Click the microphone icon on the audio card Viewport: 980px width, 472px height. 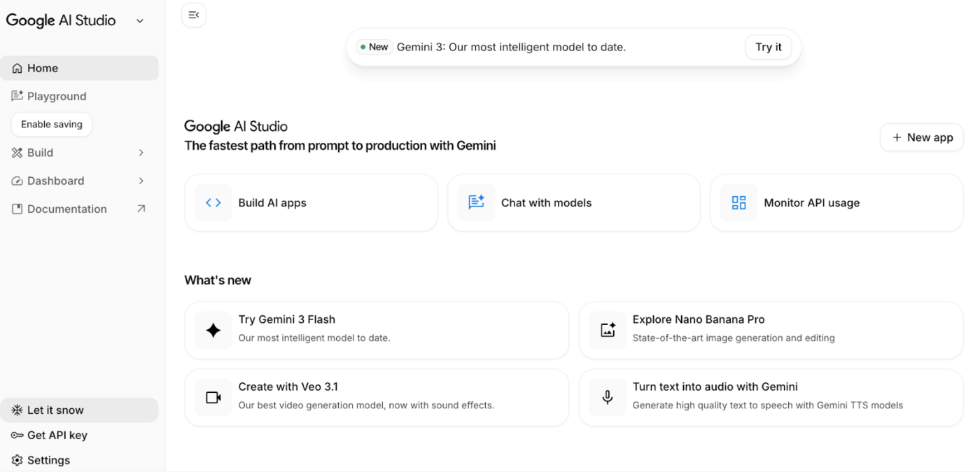tap(607, 397)
